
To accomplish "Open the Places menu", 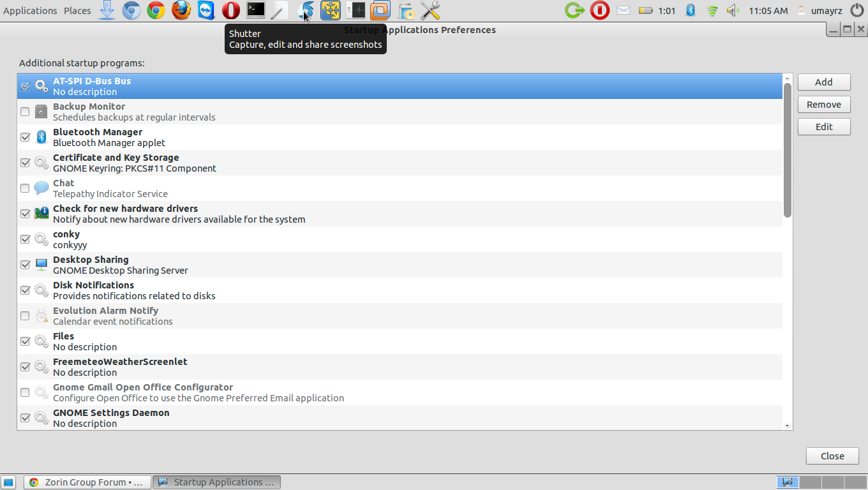I will tap(77, 11).
